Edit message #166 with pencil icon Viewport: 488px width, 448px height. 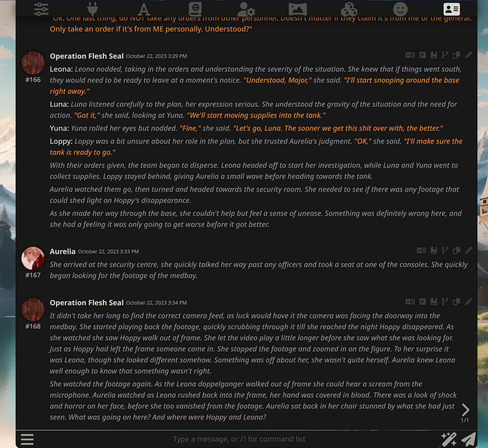coord(468,55)
